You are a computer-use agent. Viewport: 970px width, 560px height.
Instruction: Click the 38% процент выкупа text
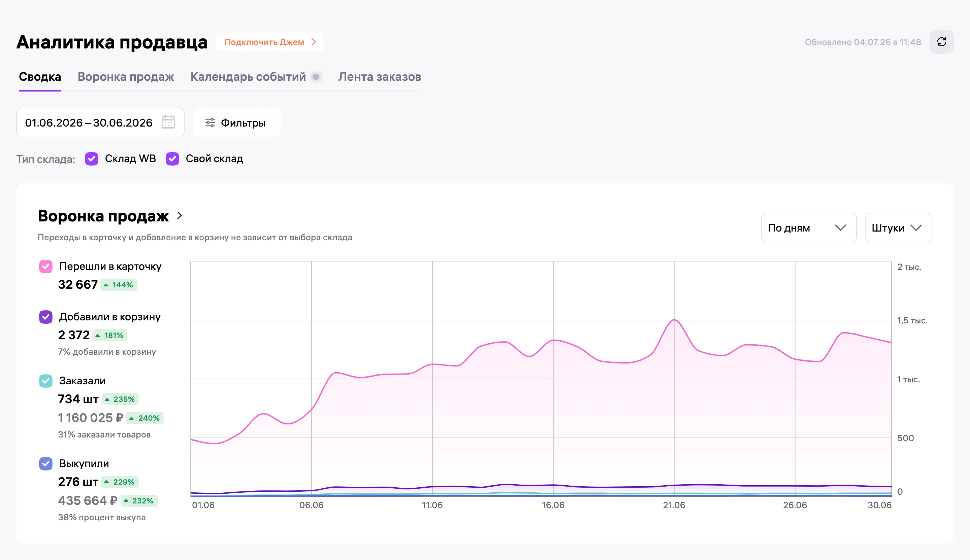102,517
